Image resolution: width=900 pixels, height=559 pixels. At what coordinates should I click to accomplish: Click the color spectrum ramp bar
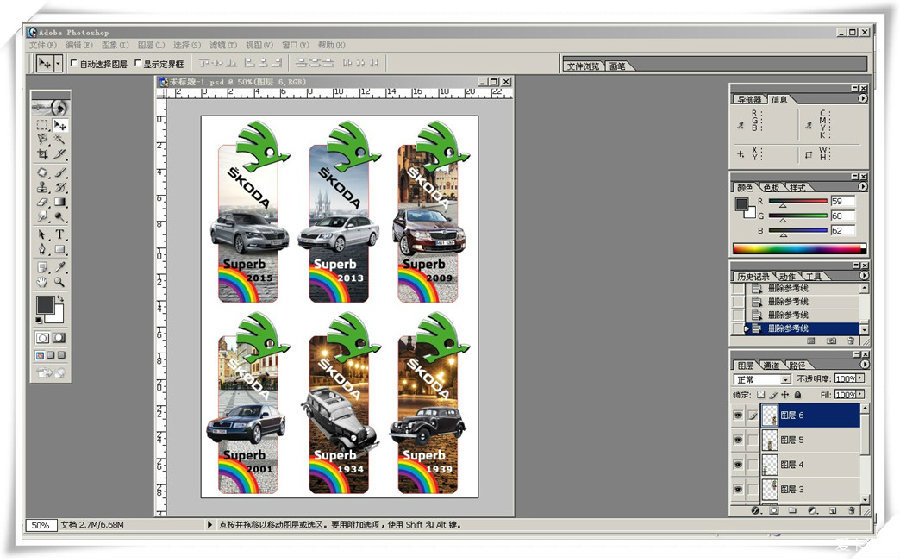(x=799, y=249)
